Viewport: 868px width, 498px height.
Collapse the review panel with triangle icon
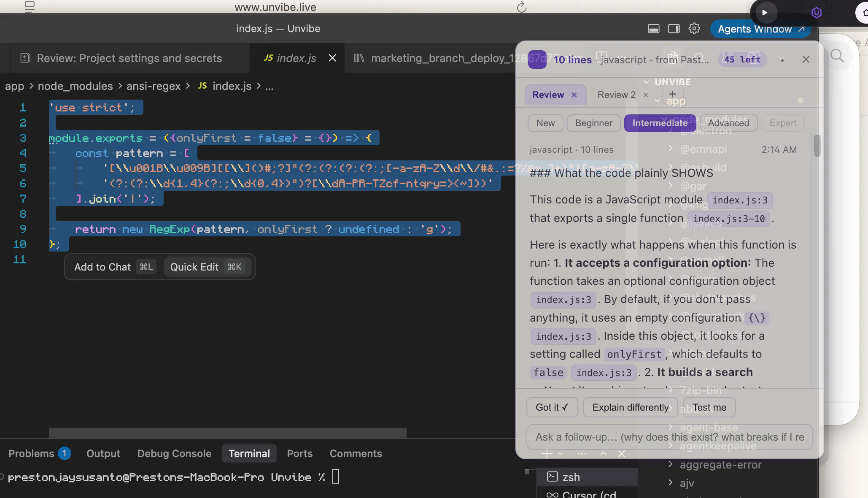[x=782, y=60]
